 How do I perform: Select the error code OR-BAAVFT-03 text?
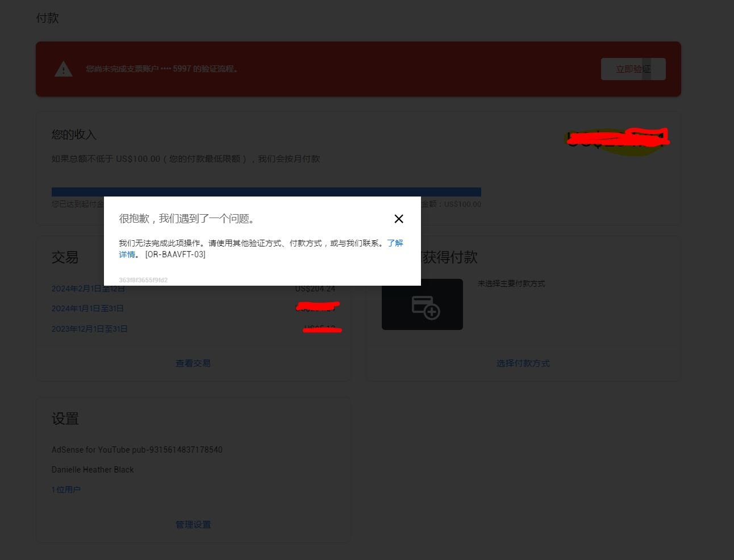176,254
